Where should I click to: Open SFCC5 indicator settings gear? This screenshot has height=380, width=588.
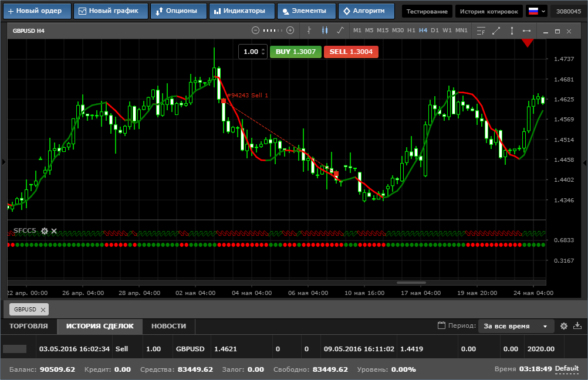44,231
